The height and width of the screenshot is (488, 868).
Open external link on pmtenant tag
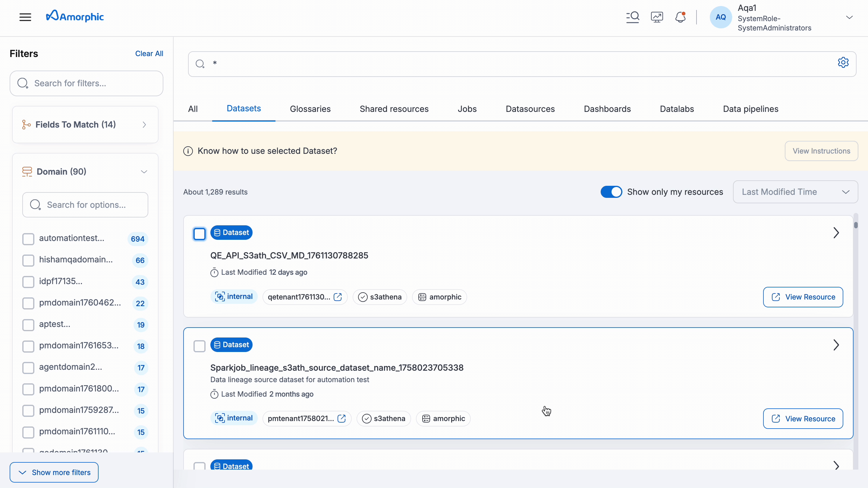[341, 418]
